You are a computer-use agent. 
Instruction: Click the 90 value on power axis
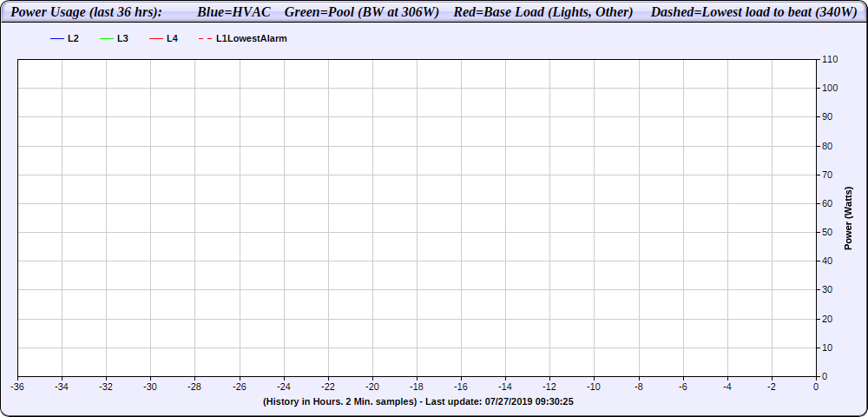coord(827,117)
